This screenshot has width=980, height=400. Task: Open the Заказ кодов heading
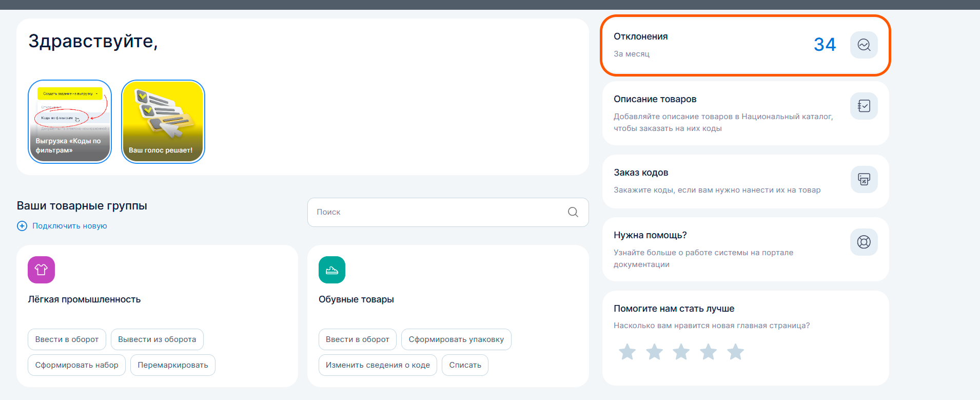point(641,173)
